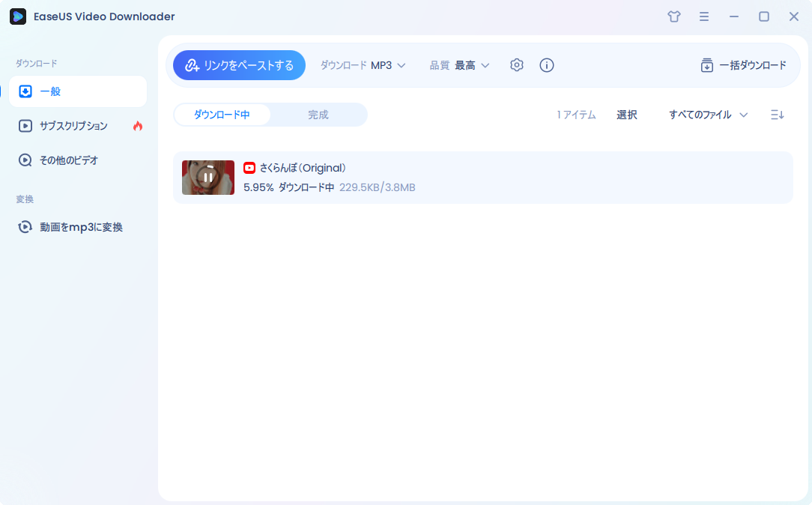Open the サブスクリプション section

tap(71, 126)
